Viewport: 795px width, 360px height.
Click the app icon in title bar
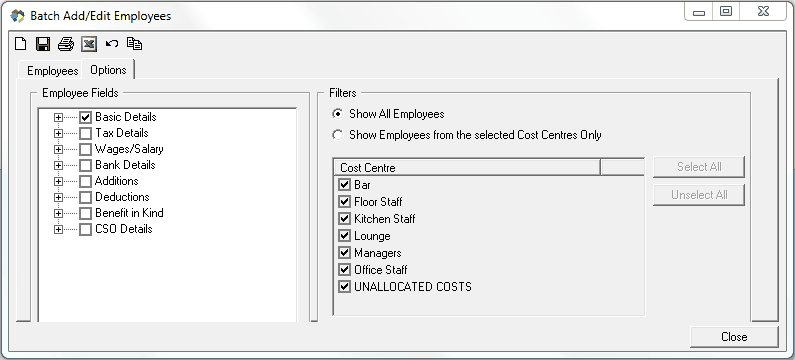(x=17, y=16)
